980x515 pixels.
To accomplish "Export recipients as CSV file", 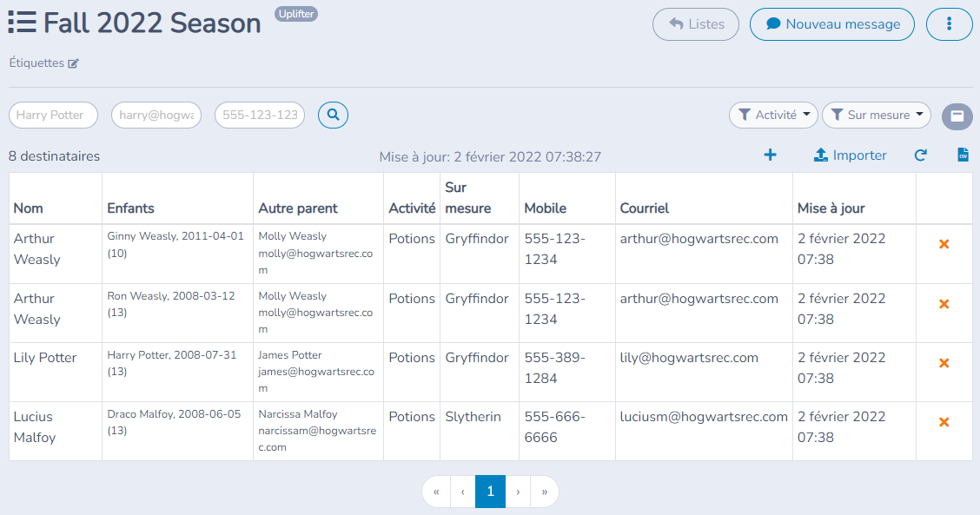I will [963, 155].
